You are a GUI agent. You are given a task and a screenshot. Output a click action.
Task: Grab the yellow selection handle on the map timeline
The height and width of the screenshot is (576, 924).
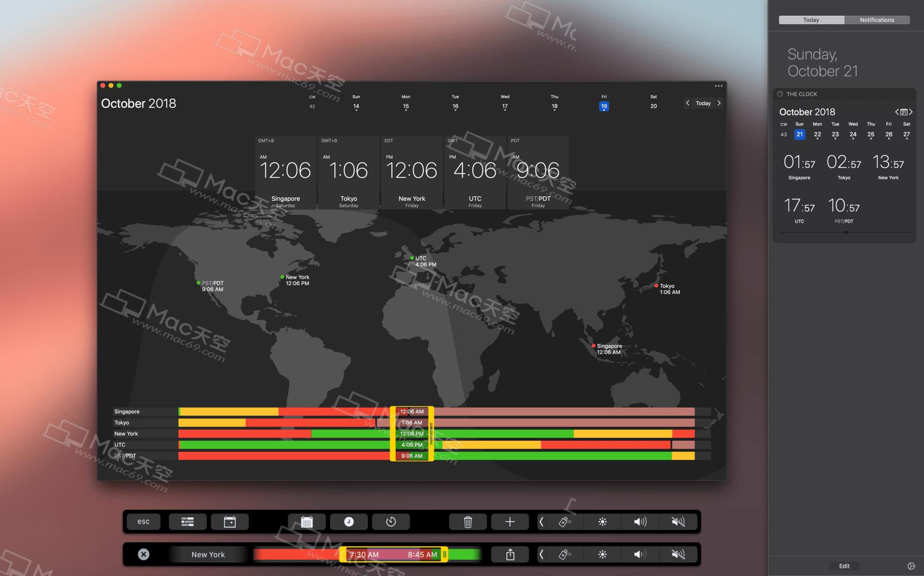431,434
